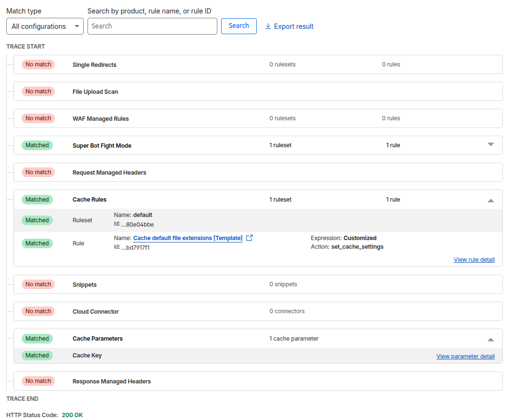Image resolution: width=512 pixels, height=420 pixels.
Task: Select Response Managed Headers row title
Action: tap(112, 382)
